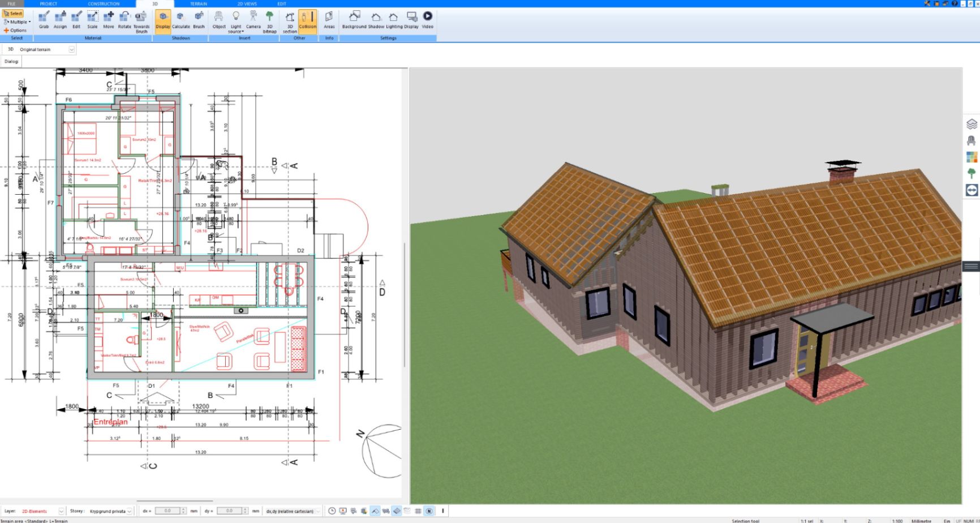Insert a Camera from the ribbon
The image size is (980, 523).
click(x=253, y=20)
